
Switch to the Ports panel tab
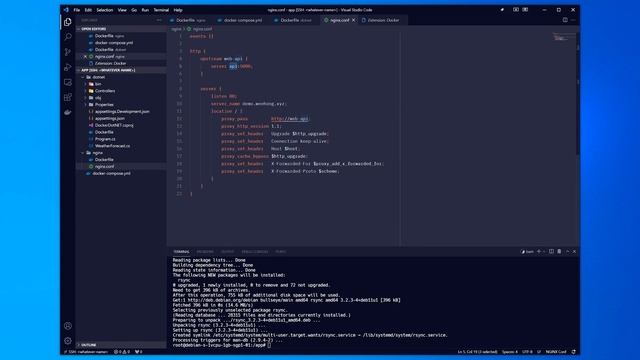(x=280, y=252)
